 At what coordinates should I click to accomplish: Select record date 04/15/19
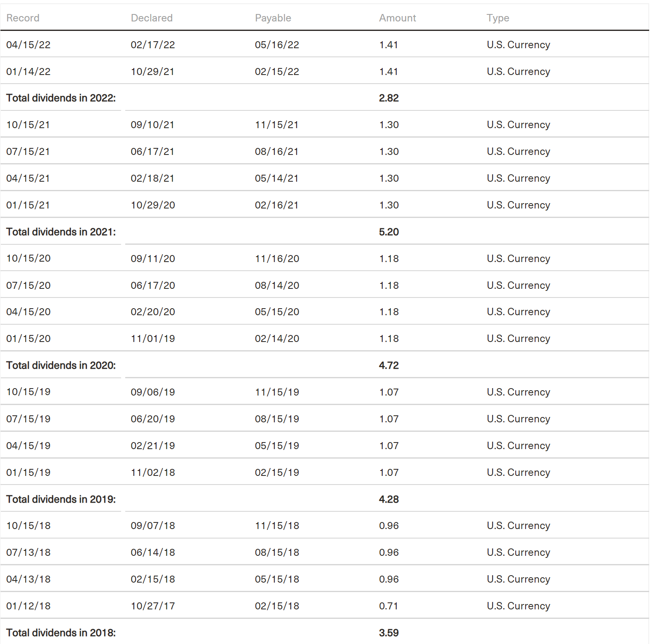[28, 446]
